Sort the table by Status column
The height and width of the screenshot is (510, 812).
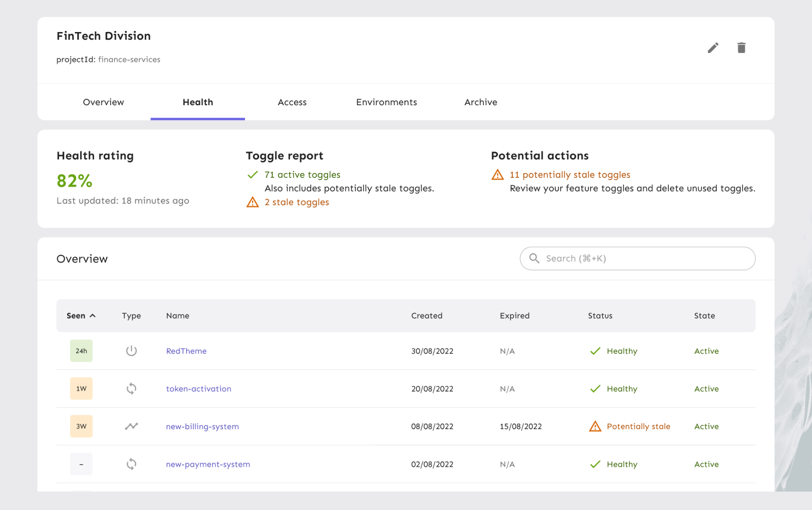coord(600,316)
